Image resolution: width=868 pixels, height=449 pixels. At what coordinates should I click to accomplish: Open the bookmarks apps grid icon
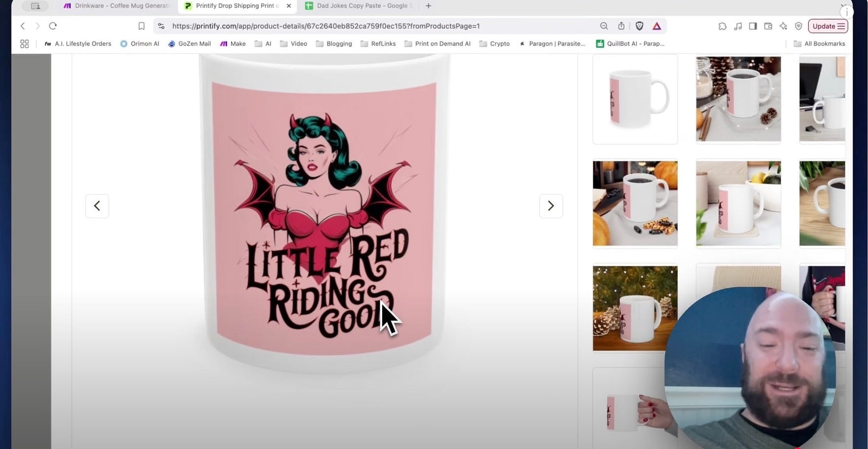click(x=25, y=44)
